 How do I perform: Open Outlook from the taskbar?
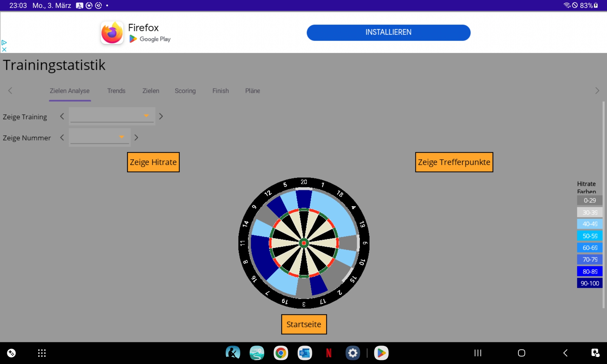pyautogui.click(x=305, y=353)
